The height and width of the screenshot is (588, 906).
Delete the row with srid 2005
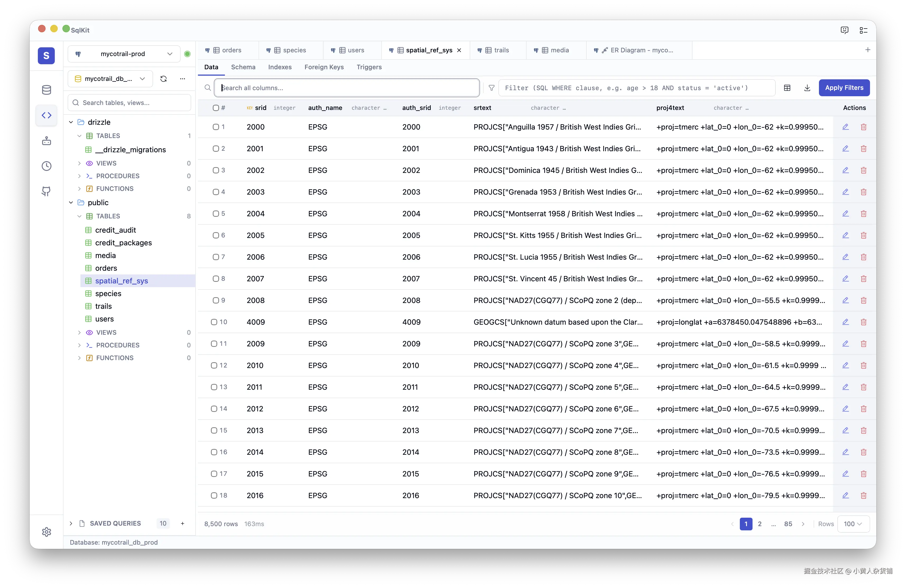point(863,235)
